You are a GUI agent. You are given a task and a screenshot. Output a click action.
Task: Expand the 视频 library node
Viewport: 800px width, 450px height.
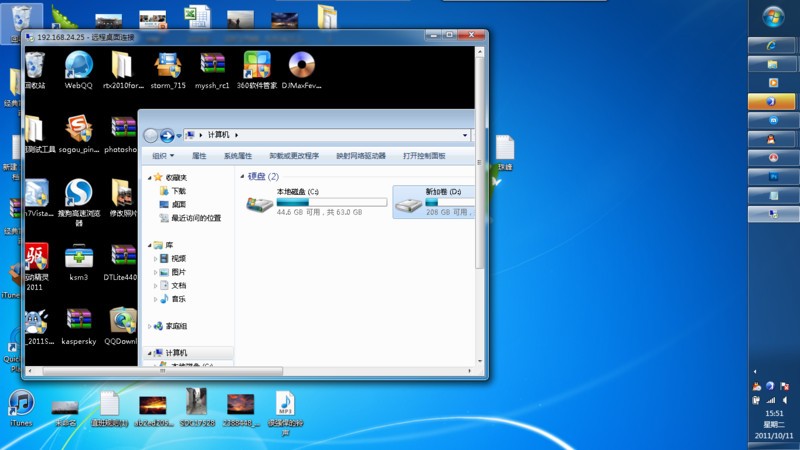pos(156,259)
